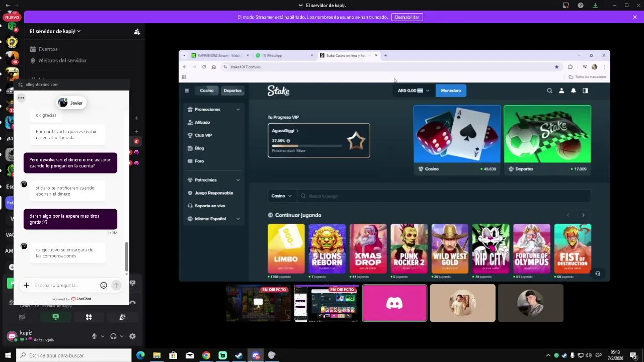Select the Casino tab in Stake
The width and height of the screenshot is (644, 362).
point(207,90)
